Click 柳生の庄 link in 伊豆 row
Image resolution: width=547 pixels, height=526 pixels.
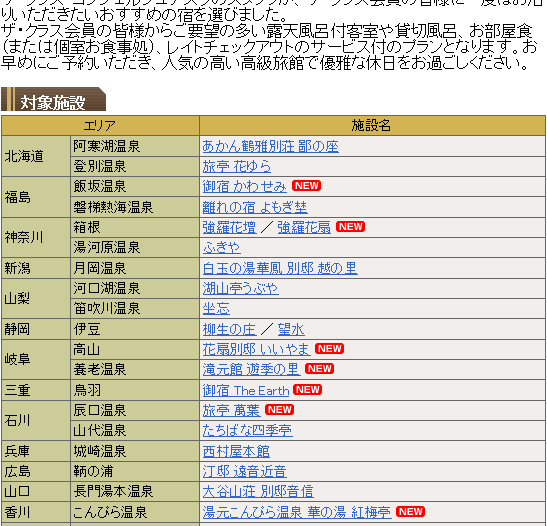(x=229, y=329)
